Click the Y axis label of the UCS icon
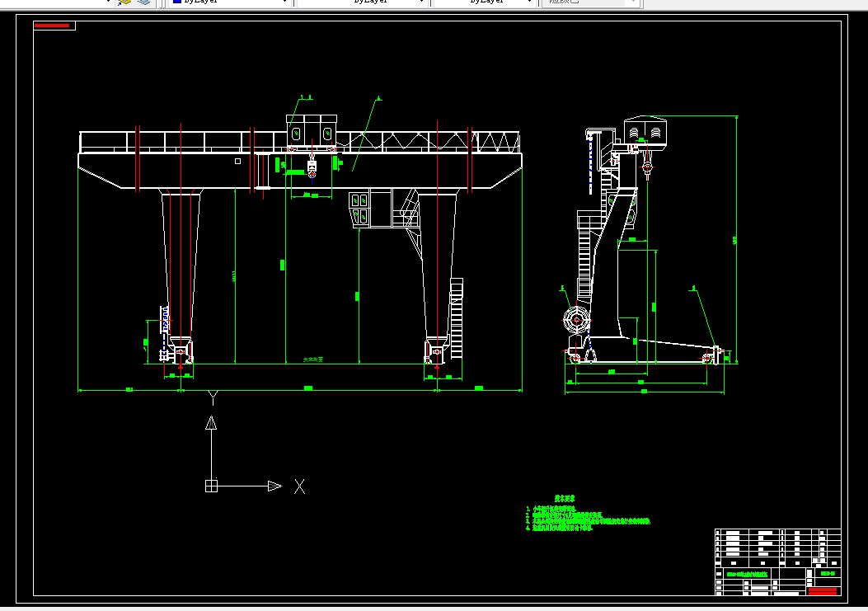 pyautogui.click(x=213, y=397)
